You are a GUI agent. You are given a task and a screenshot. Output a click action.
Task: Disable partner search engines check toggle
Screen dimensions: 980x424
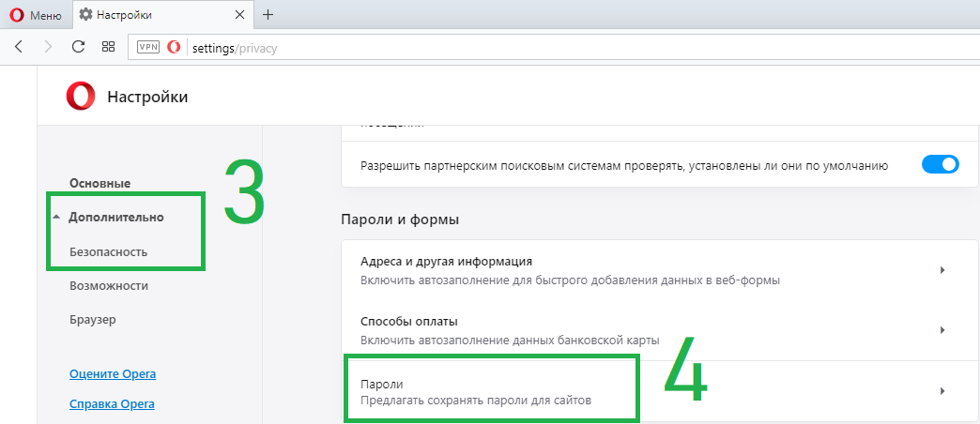click(939, 165)
